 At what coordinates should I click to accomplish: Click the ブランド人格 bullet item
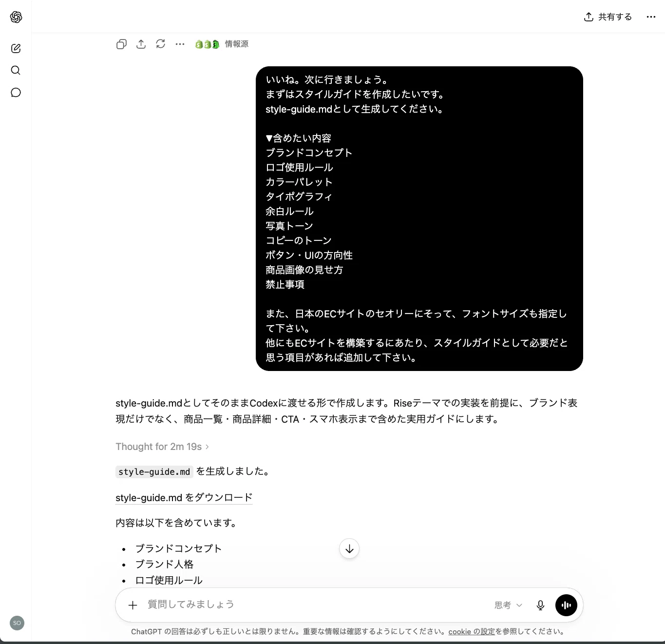[x=164, y=564]
